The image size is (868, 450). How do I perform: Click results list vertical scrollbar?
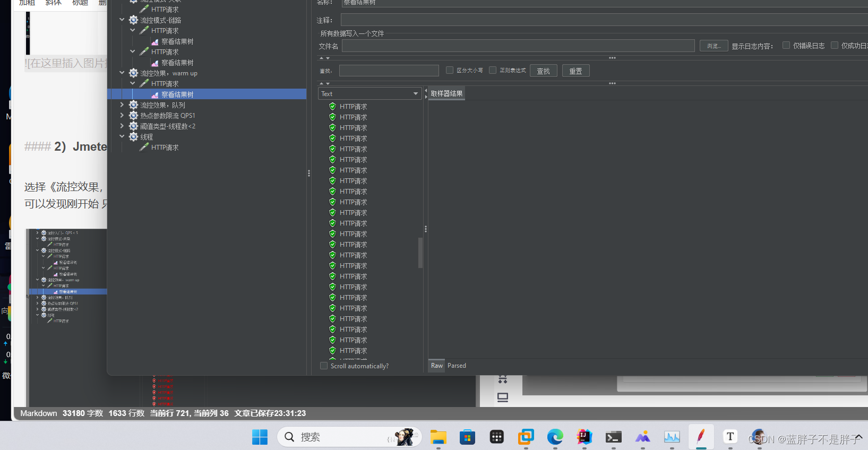pyautogui.click(x=420, y=253)
